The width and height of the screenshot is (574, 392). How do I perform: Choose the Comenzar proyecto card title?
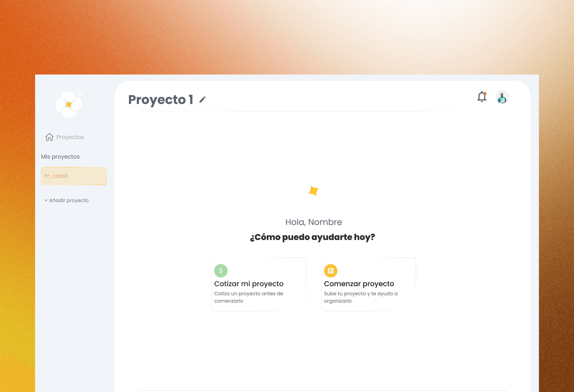[x=359, y=284]
